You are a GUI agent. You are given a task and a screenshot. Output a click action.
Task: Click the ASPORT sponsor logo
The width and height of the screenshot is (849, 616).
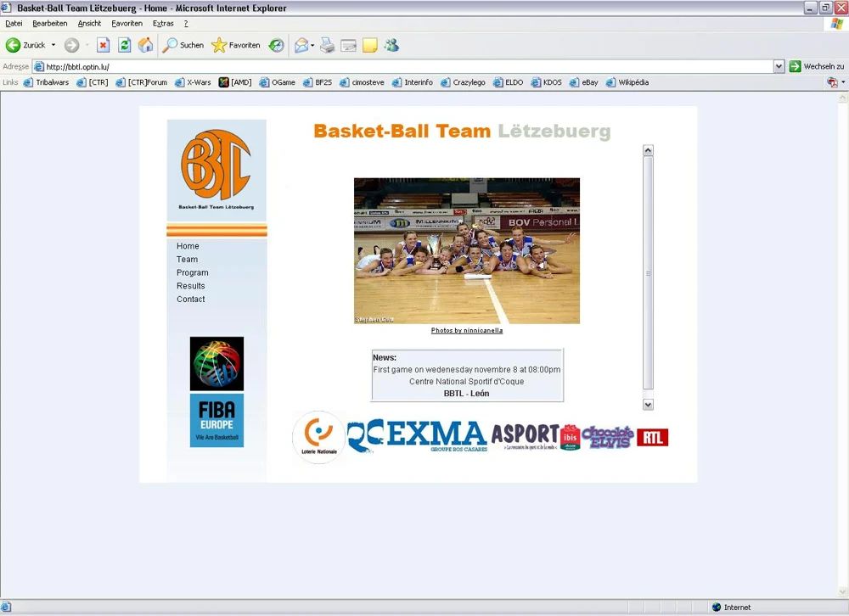click(525, 437)
